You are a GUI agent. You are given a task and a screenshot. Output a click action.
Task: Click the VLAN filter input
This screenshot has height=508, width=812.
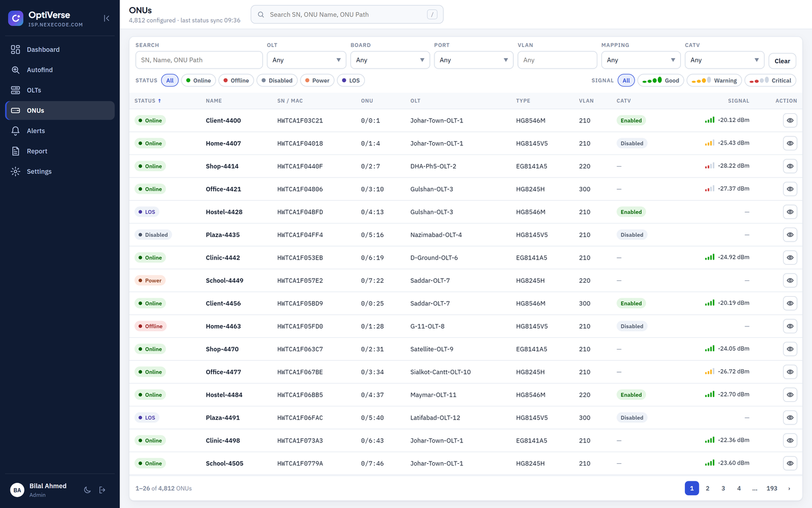(x=557, y=60)
